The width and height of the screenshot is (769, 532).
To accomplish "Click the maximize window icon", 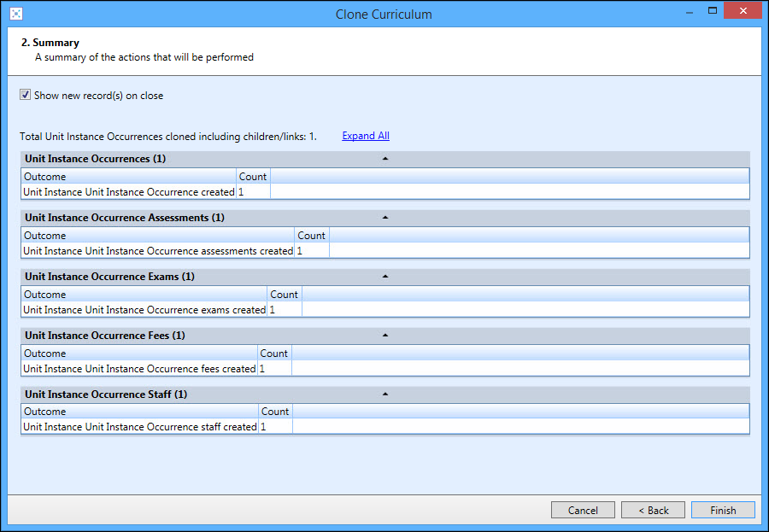I will coord(713,10).
